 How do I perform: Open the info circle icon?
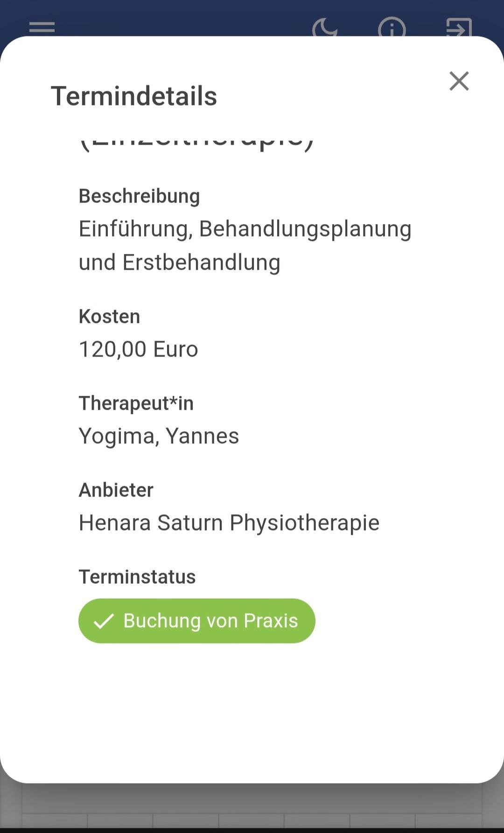click(392, 28)
